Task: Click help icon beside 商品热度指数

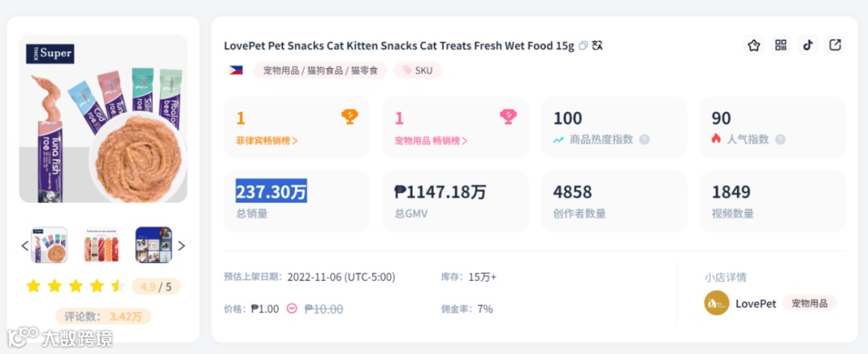Action: coord(644,140)
